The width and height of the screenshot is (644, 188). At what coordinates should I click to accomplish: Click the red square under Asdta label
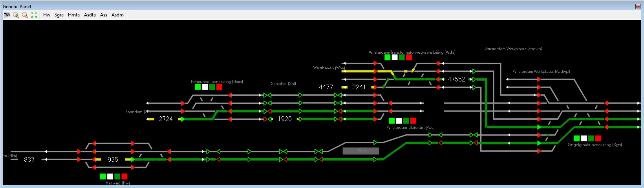[409, 58]
